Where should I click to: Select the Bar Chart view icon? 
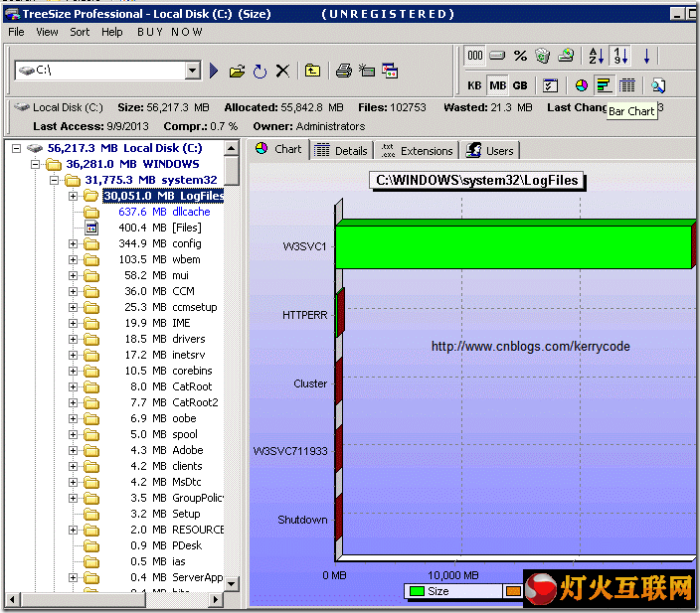click(604, 85)
